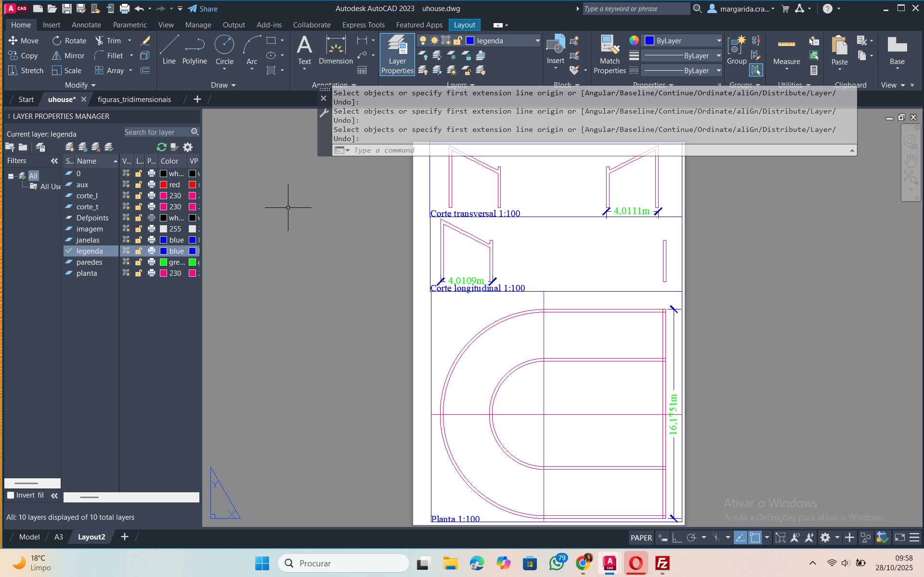
Task: Refresh the layer list in manager
Action: 161,147
